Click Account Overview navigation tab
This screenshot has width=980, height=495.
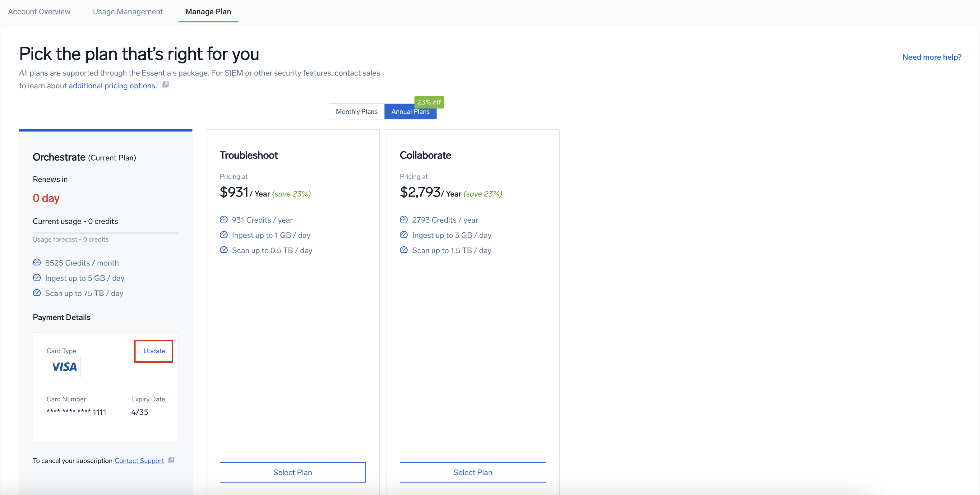point(39,12)
